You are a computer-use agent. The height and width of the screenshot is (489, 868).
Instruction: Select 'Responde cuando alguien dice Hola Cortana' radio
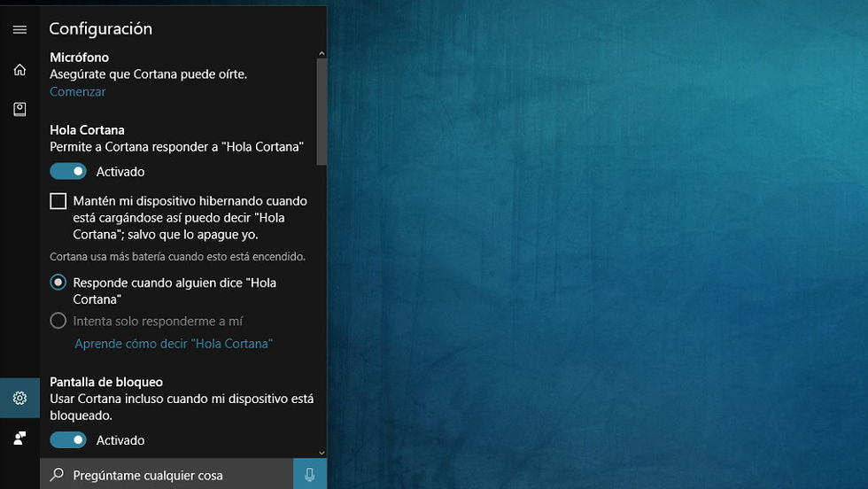(x=58, y=283)
